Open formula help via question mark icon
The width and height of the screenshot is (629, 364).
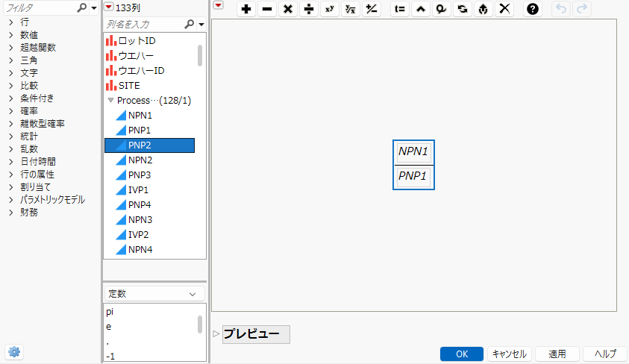pyautogui.click(x=533, y=9)
